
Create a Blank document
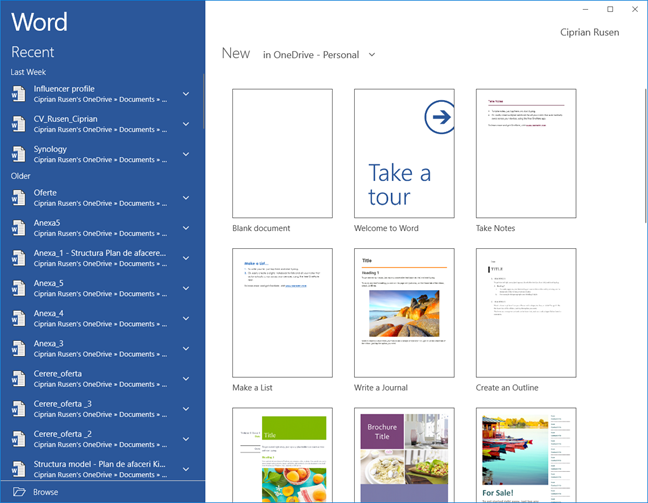point(282,153)
